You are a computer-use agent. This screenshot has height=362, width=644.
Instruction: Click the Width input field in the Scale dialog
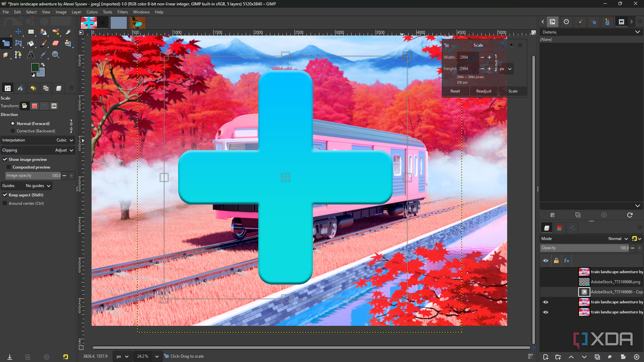pos(468,57)
